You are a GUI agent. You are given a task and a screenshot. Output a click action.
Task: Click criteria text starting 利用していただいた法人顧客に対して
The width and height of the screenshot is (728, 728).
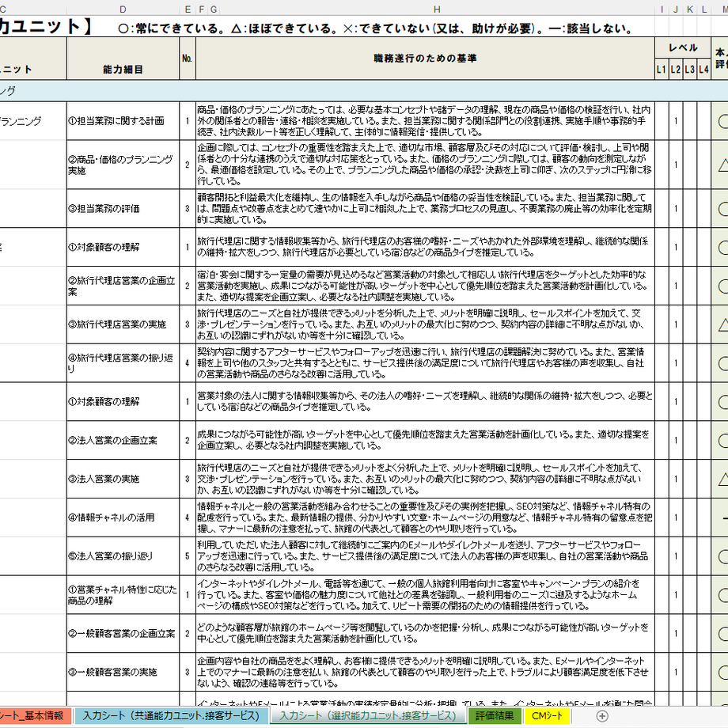pyautogui.click(x=425, y=555)
